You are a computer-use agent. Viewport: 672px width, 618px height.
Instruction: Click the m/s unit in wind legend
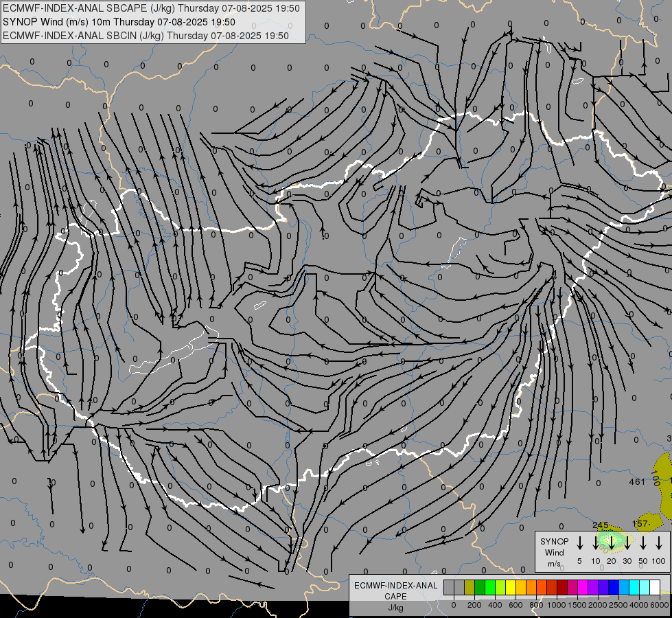pos(554,564)
